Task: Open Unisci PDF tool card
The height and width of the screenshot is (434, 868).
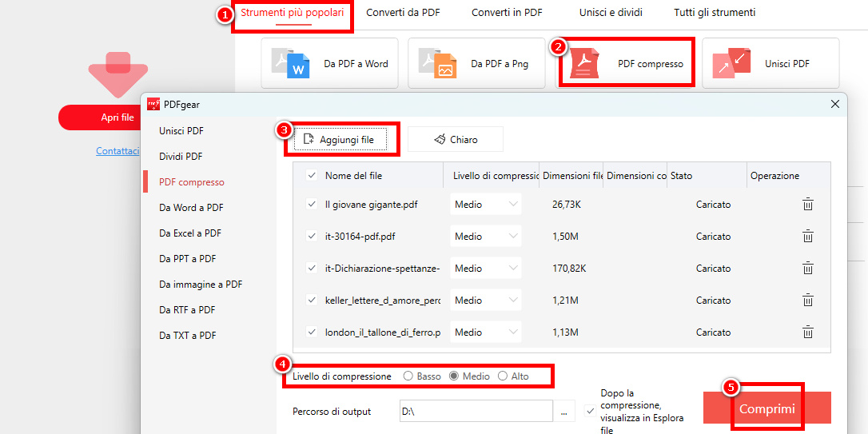Action: [770, 63]
